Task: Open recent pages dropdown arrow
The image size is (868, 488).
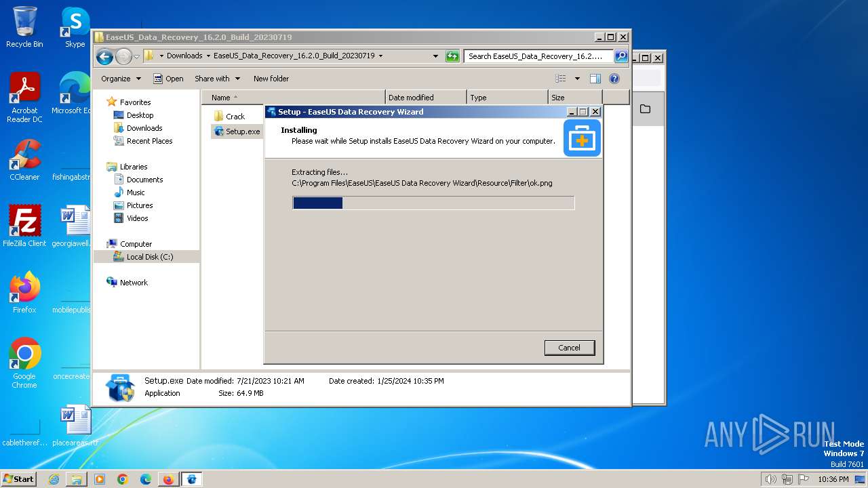Action: pos(136,56)
